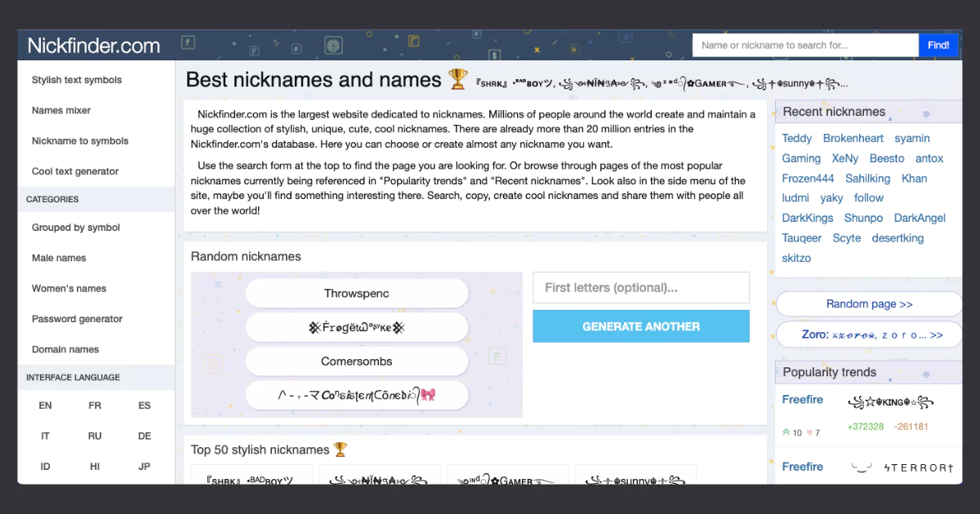Switch interface language to JP
Image resolution: width=980 pixels, height=514 pixels.
[145, 467]
